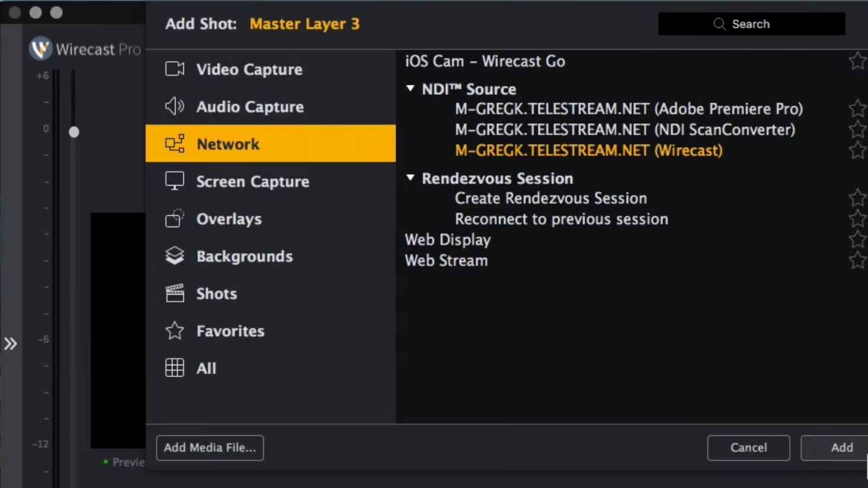Select M-GREGK.TELESTREAM.NET (NDI ScanConverter)
The height and width of the screenshot is (488, 868).
[625, 130]
